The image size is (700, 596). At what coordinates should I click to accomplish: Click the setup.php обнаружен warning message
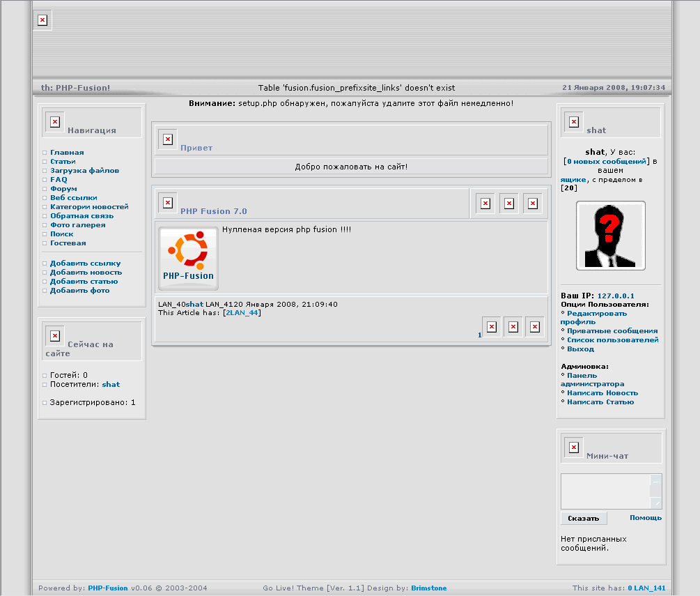click(x=351, y=103)
